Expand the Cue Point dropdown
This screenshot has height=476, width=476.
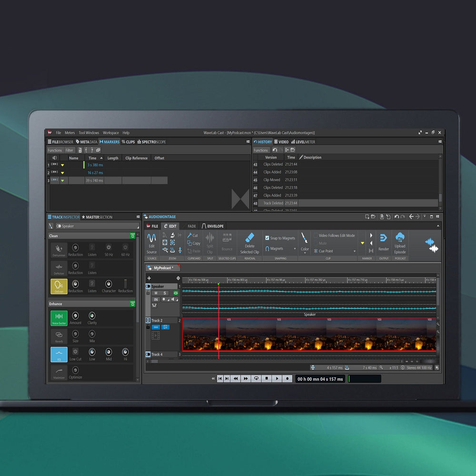(354, 251)
